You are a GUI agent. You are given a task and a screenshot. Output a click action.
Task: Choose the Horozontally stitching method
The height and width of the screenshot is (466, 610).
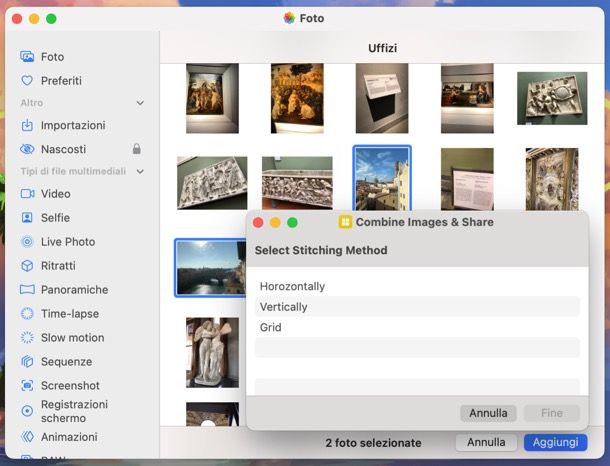tap(417, 286)
